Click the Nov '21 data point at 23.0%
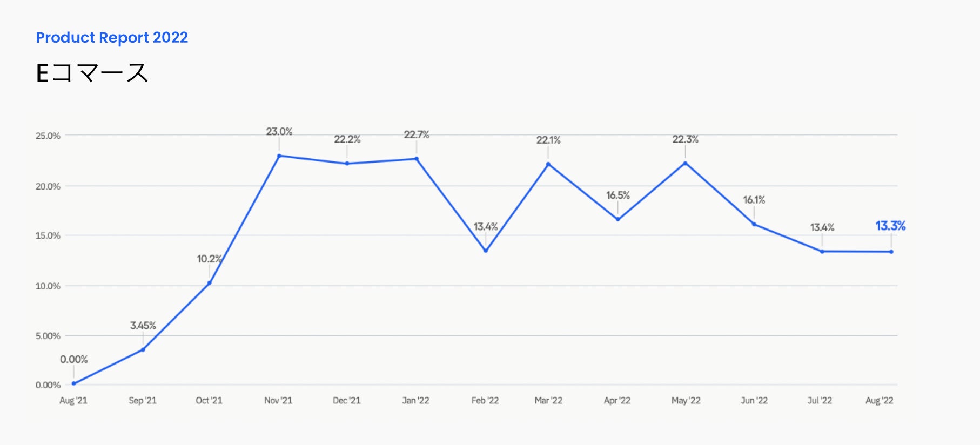The width and height of the screenshot is (980, 445). [279, 156]
